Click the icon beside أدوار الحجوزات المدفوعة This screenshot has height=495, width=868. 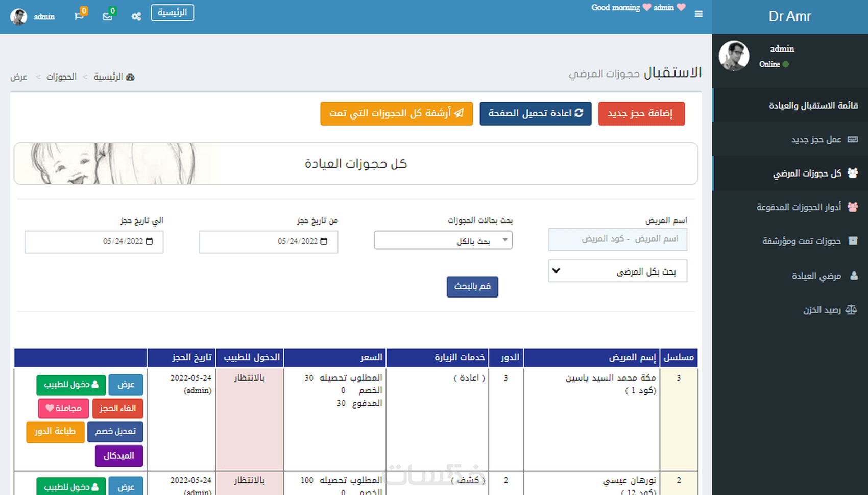853,207
